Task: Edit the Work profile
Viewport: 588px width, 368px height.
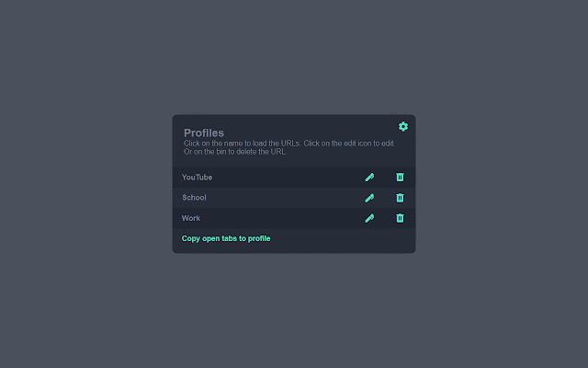Action: point(369,218)
